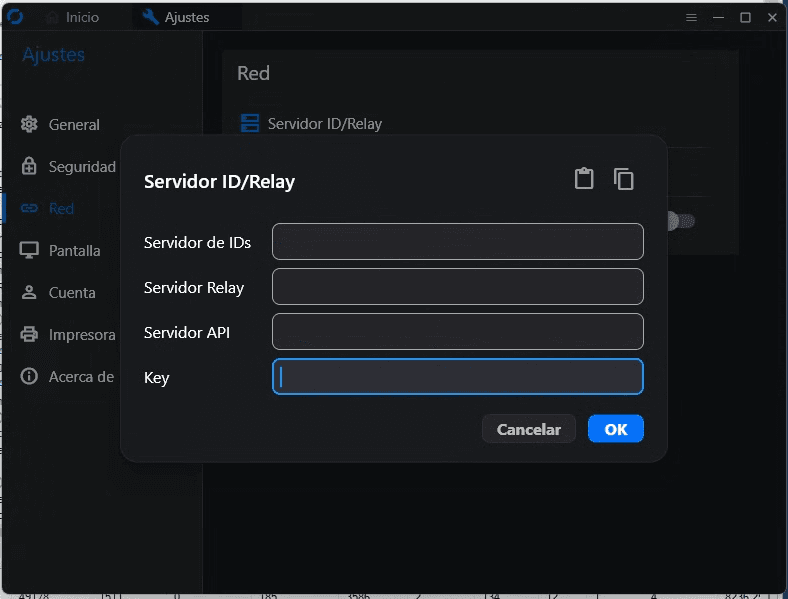Minimize the RustDesk window
Screen dimensions: 788x599
[719, 18]
